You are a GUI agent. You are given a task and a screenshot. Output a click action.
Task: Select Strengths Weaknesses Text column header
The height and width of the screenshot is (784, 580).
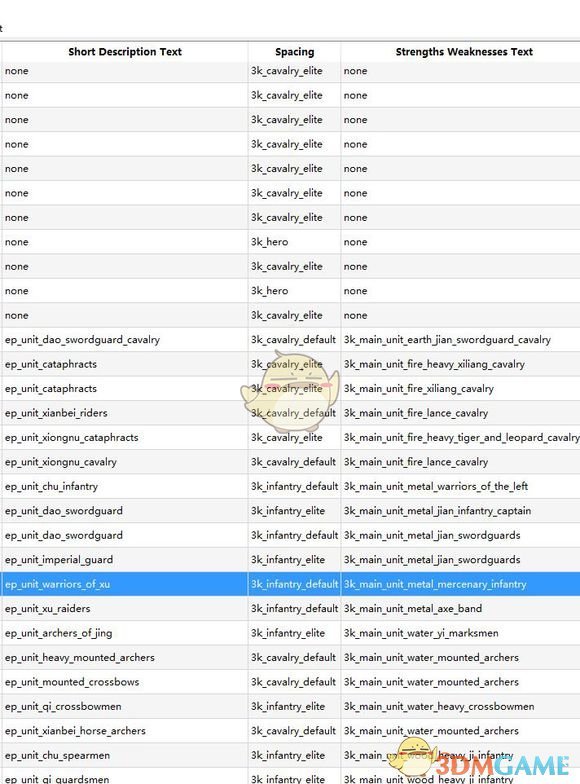(464, 52)
